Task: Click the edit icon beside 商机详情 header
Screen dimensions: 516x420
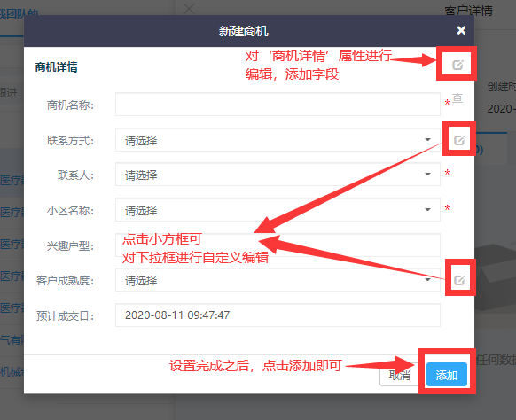Action: click(x=457, y=65)
